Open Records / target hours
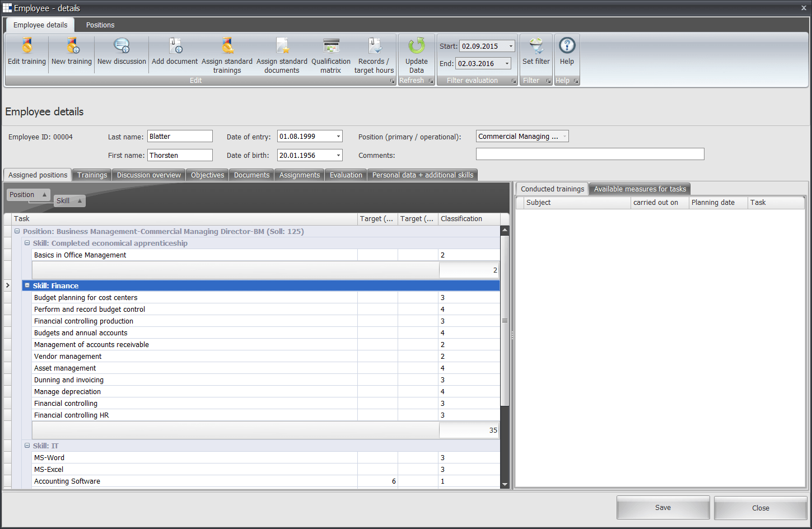 coord(374,46)
